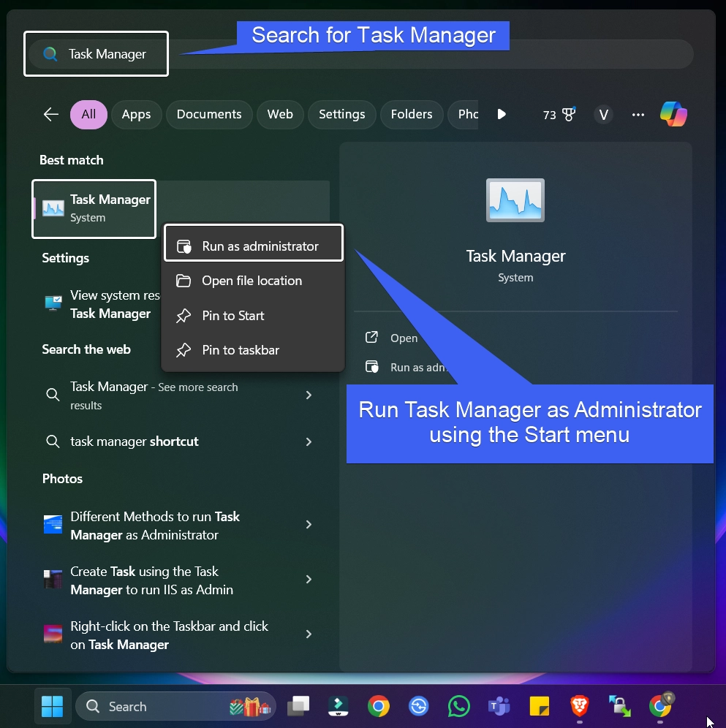The height and width of the screenshot is (728, 726).
Task: Open Microsoft Teams from the taskbar
Action: click(x=499, y=707)
